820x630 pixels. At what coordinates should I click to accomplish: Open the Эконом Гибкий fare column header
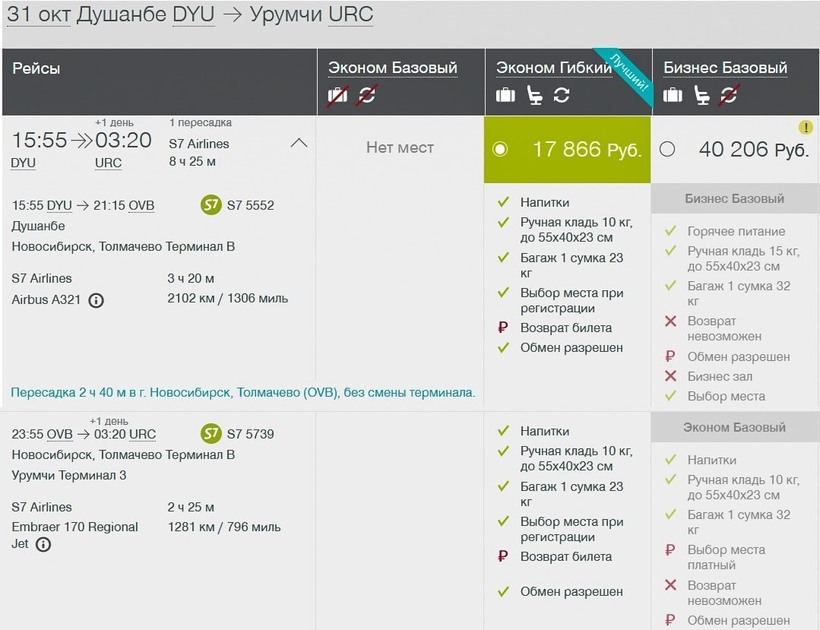[x=554, y=68]
